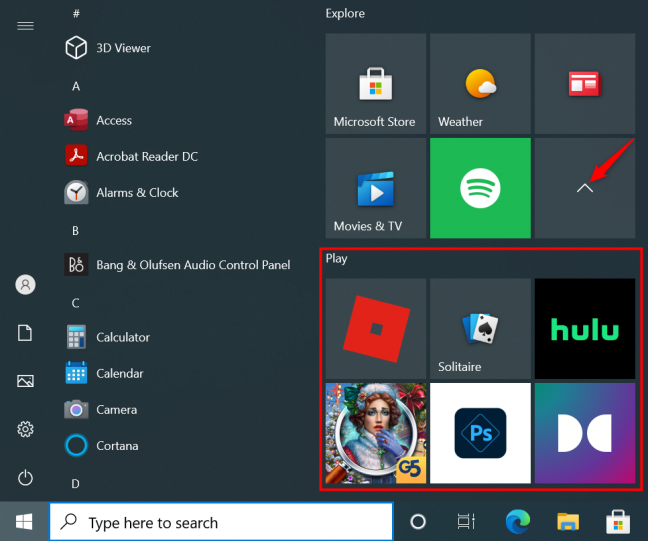This screenshot has height=541, width=648.
Task: Open the Hulu tile
Action: [x=585, y=329]
